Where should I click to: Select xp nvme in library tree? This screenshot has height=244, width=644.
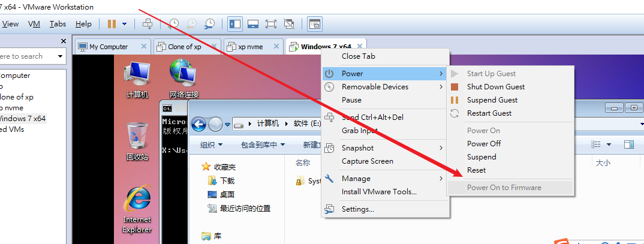11,108
